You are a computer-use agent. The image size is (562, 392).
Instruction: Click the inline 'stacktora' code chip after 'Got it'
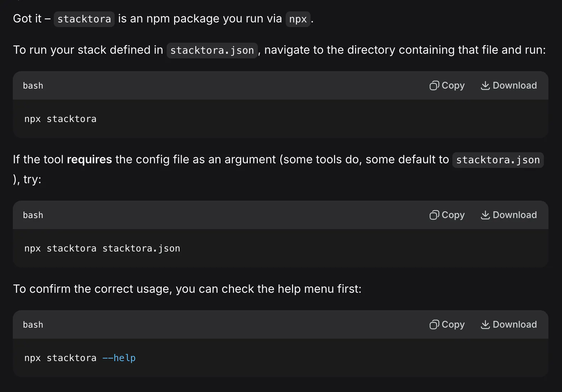(x=84, y=19)
